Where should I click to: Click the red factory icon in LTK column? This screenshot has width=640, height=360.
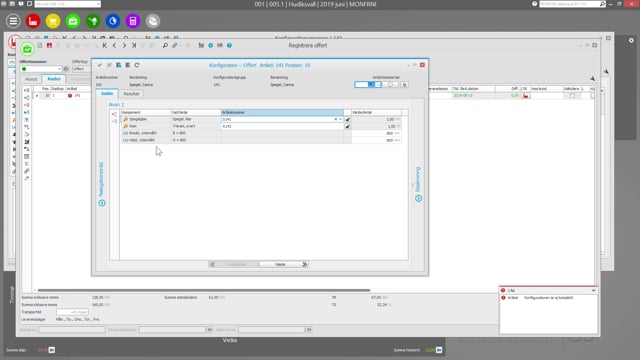(526, 96)
